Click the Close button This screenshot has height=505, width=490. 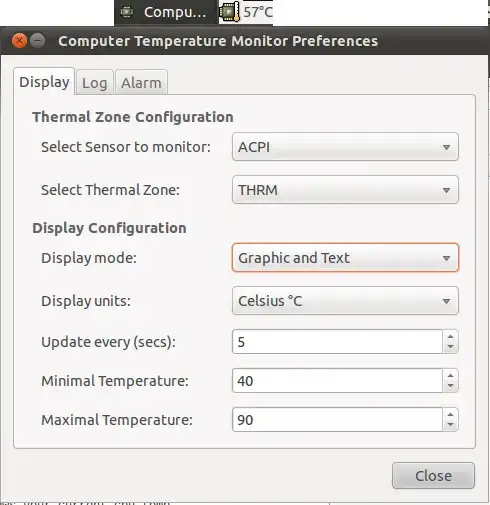(433, 476)
